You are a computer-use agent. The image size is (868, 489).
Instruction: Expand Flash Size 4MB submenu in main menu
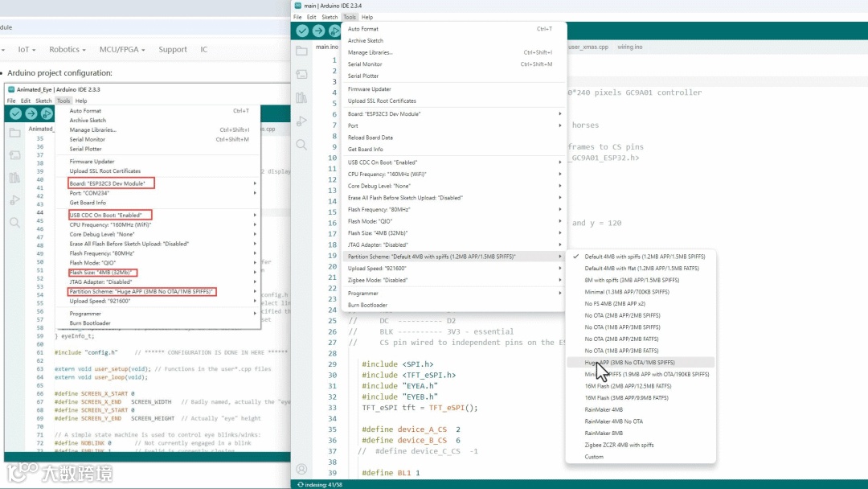click(x=454, y=233)
